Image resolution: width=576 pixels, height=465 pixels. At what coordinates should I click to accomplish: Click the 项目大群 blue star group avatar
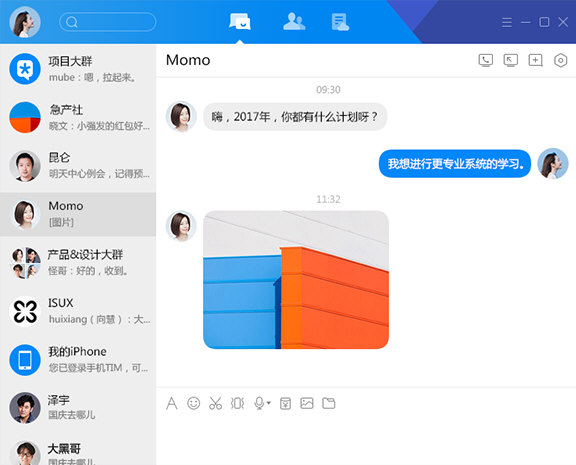(25, 69)
